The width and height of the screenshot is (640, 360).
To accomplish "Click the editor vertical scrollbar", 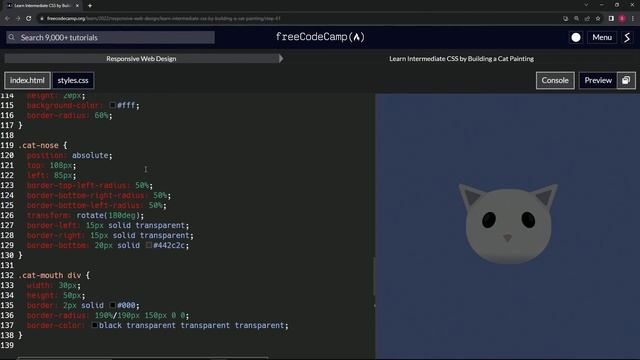I will (374, 276).
